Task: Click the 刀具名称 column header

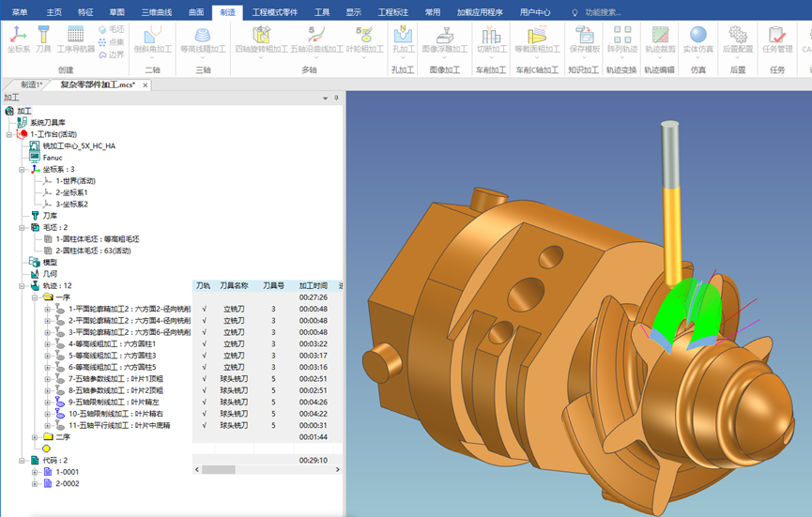Action: click(234, 285)
